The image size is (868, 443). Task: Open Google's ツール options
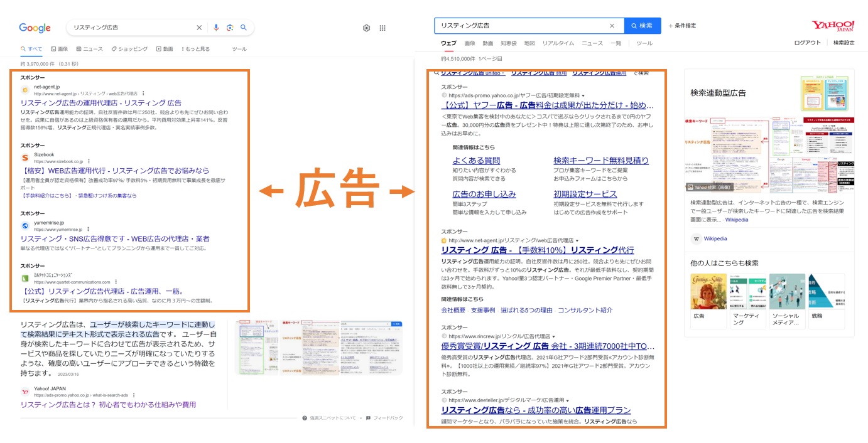239,49
